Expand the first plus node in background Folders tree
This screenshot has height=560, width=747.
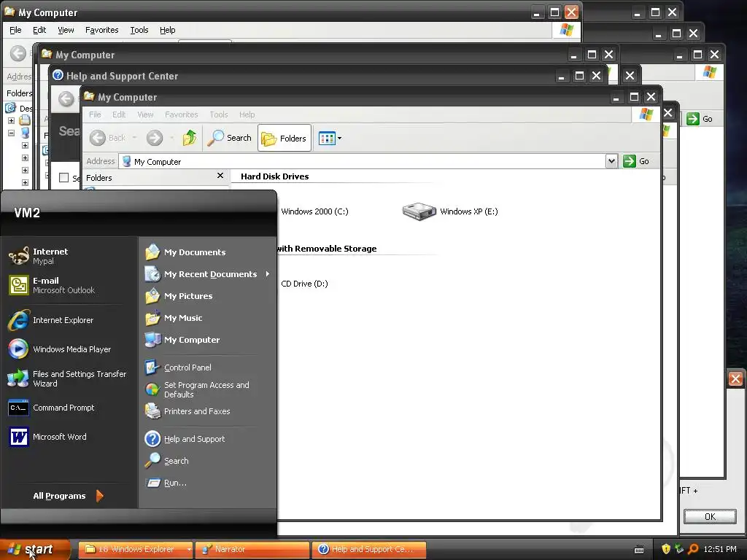[11, 120]
